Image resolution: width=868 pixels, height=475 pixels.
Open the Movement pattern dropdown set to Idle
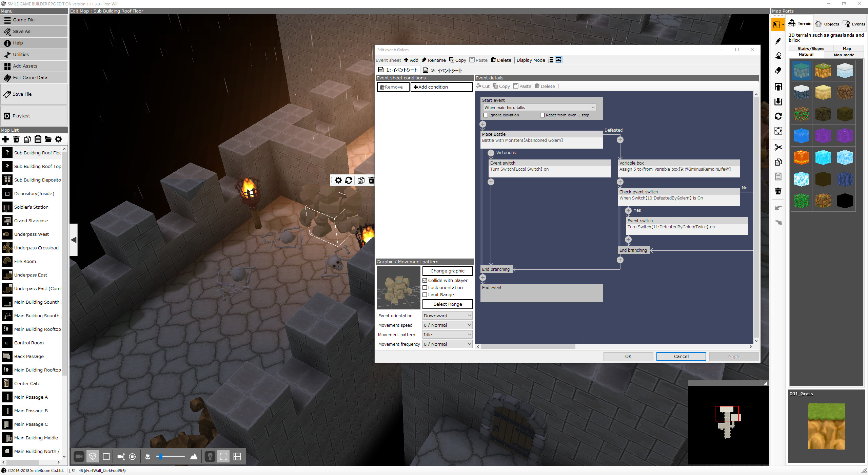pos(447,334)
